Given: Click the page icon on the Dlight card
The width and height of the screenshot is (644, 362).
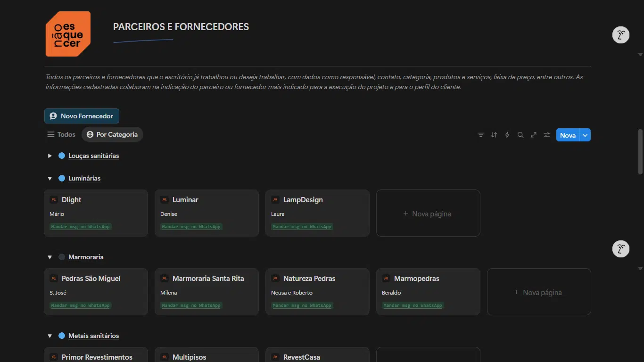Looking at the screenshot, I should [x=54, y=200].
